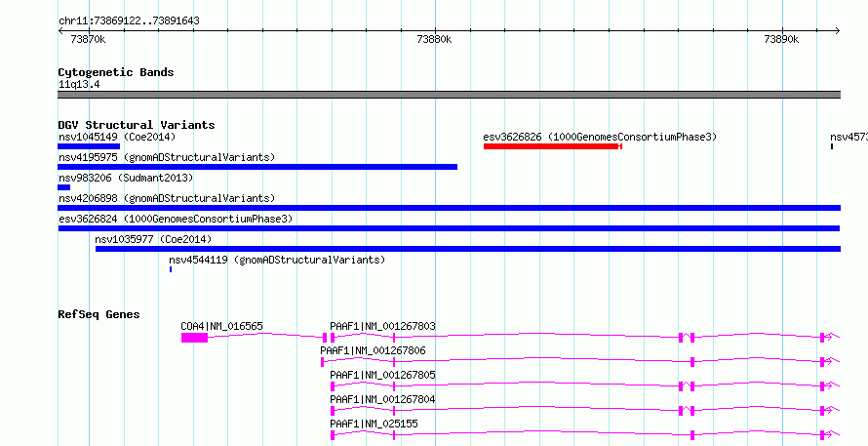Image resolution: width=868 pixels, height=446 pixels.
Task: Click the RefSeq Genes track title
Action: point(99,314)
